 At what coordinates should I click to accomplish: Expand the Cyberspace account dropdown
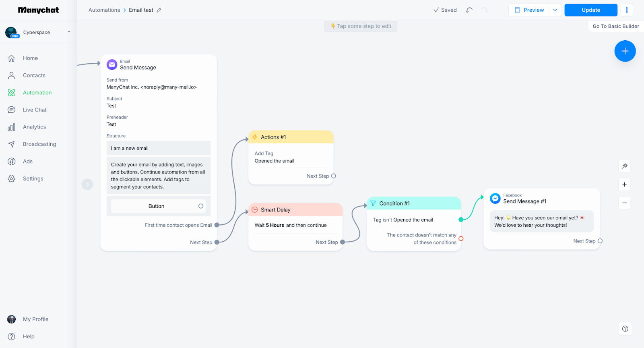[x=69, y=32]
